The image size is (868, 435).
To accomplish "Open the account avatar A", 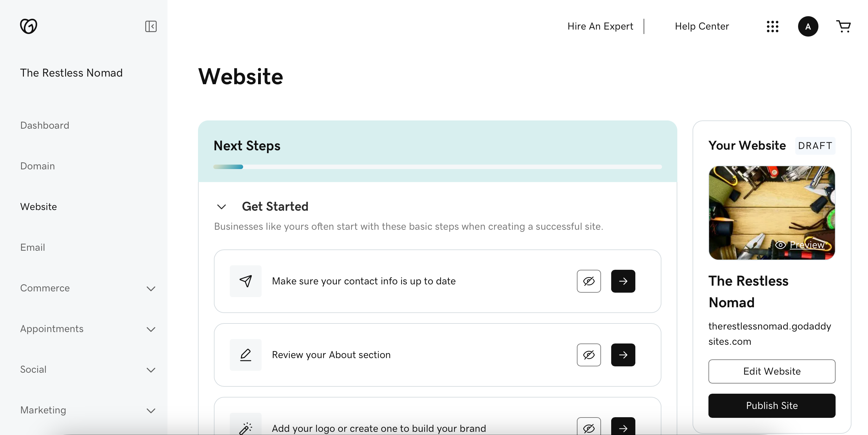I will coord(808,26).
